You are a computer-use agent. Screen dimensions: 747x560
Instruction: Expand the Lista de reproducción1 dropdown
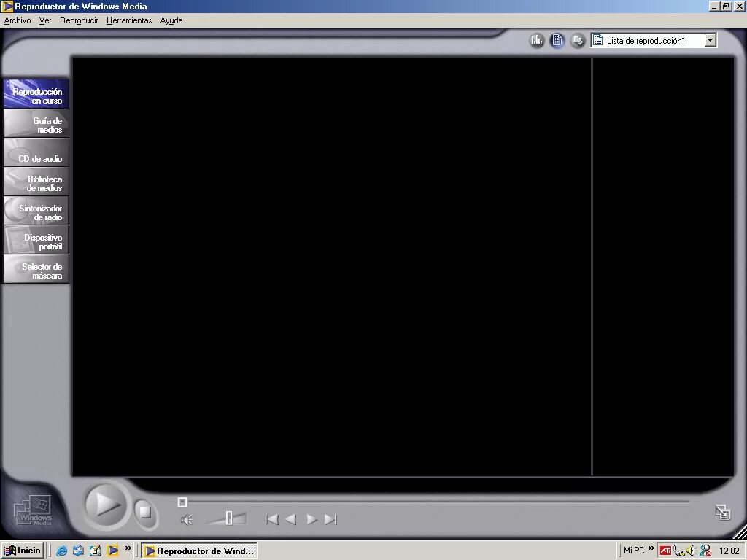711,41
